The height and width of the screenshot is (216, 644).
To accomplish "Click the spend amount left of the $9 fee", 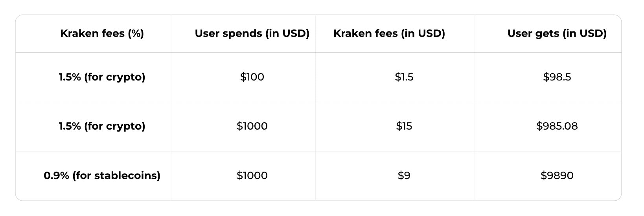I will 252,176.
